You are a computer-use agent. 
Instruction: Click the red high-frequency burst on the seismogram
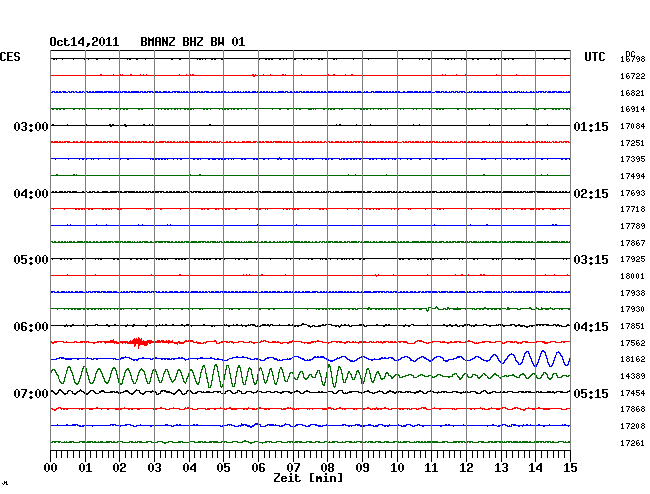point(138,342)
